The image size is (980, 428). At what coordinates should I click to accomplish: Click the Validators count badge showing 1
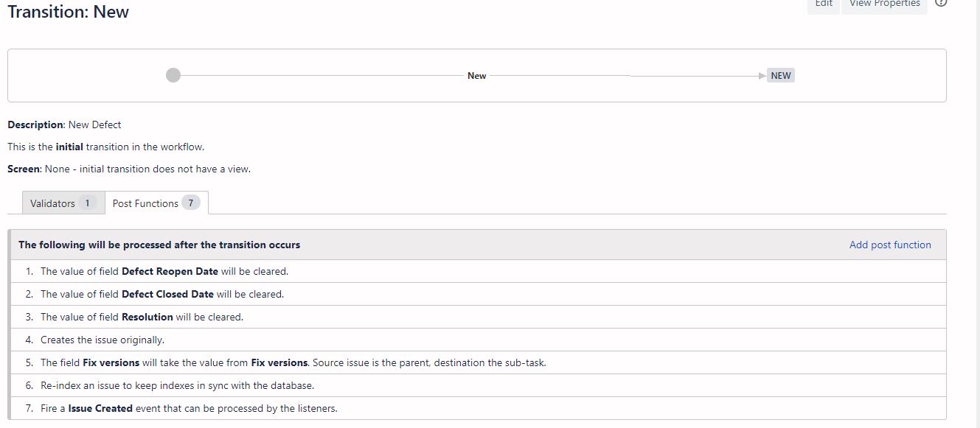click(x=86, y=203)
